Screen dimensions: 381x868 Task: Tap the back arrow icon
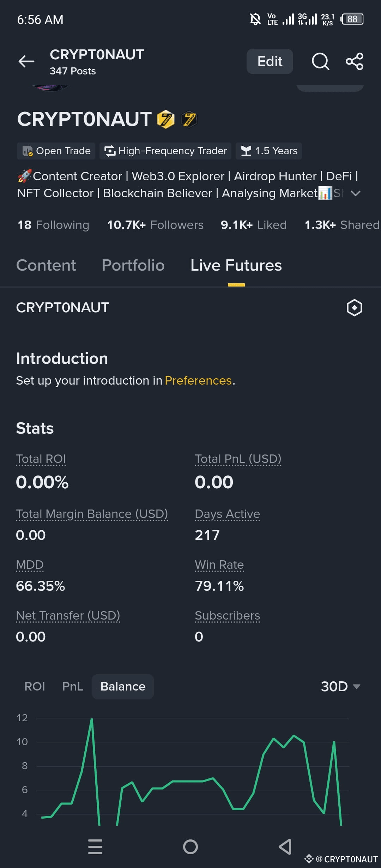tap(26, 61)
